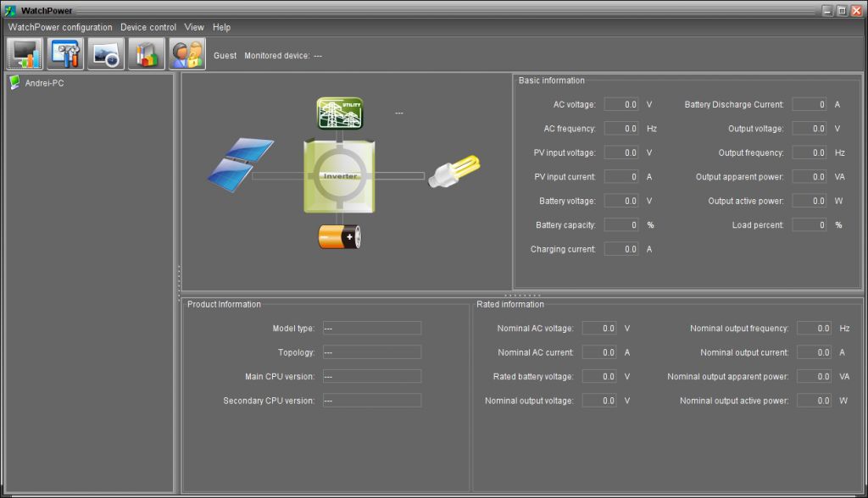Click the Nominal output current value field
Image resolution: width=868 pixels, height=498 pixels.
tap(815, 352)
